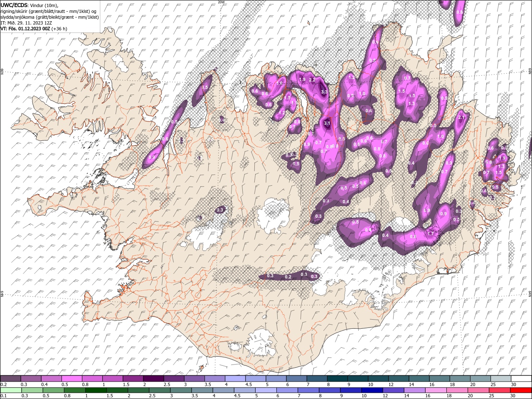Pick dark teal upper swatch between 8 and 9
The image size is (532, 399).
[337, 378]
